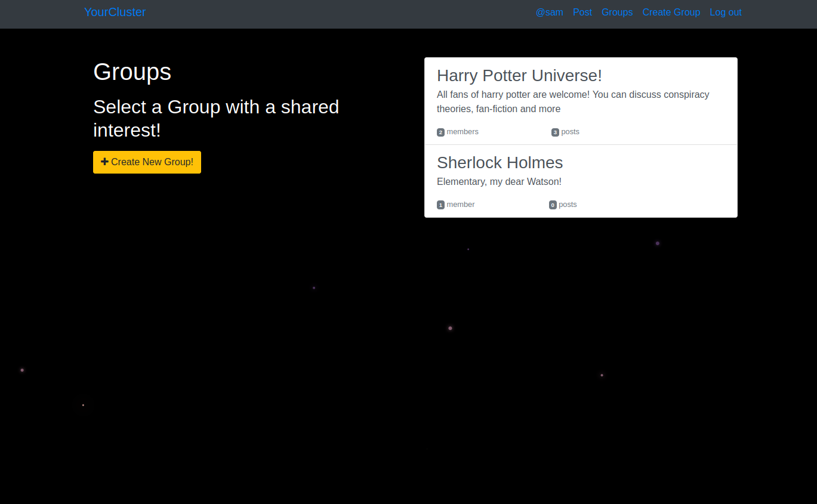Navigate to the Groups navbar item
Image resolution: width=817 pixels, height=504 pixels.
[616, 12]
